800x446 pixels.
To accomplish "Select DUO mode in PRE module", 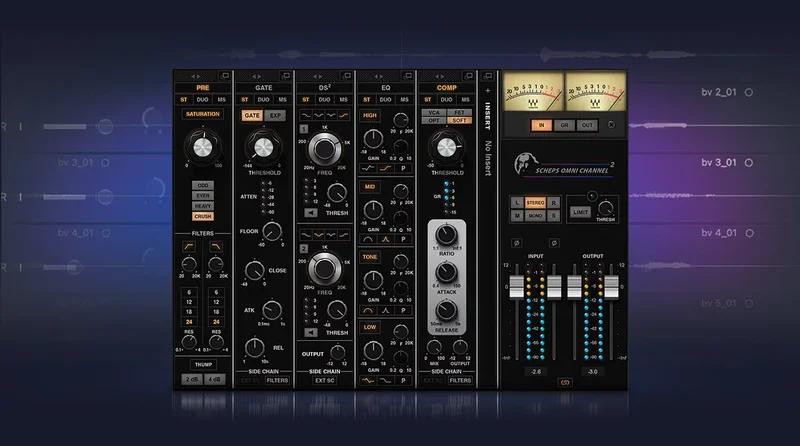I will [x=203, y=100].
